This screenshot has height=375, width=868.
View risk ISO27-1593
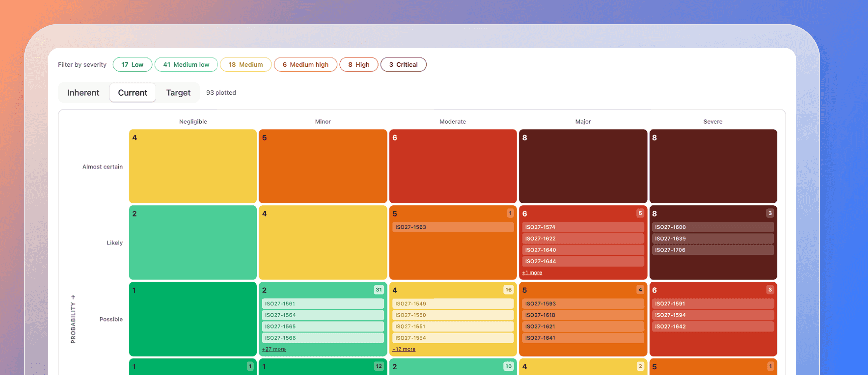[583, 304]
